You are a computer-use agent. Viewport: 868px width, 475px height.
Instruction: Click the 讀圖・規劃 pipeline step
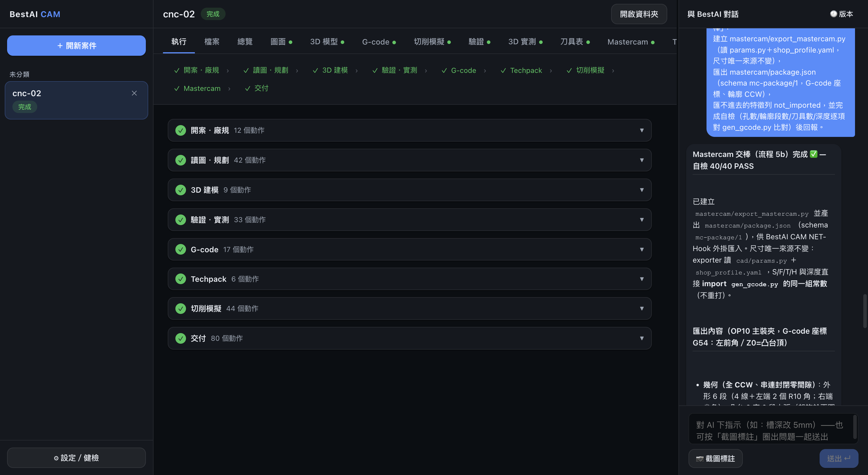coord(265,70)
